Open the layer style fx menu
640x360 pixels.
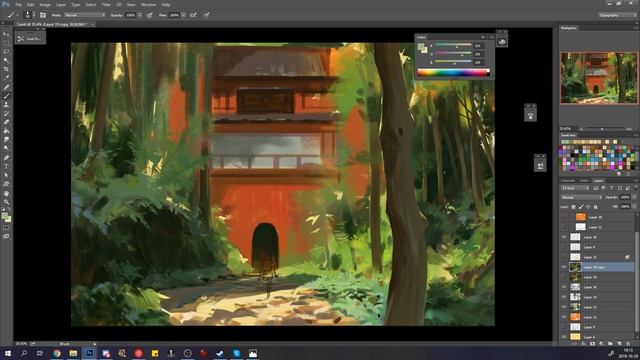pos(583,344)
